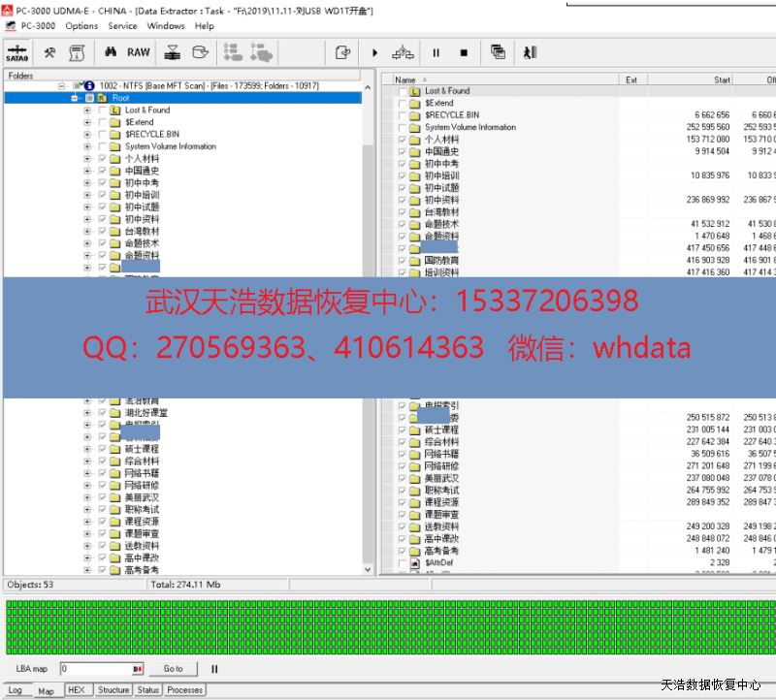Image resolution: width=776 pixels, height=700 pixels.
Task: Open the Service menu
Action: (x=122, y=26)
